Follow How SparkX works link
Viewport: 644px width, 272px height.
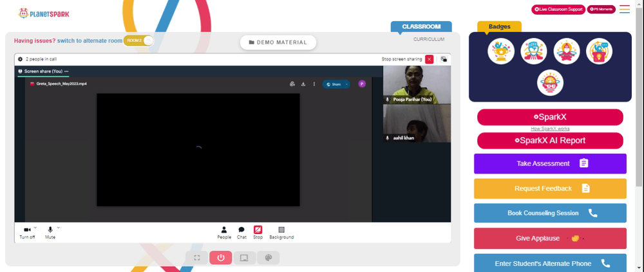click(550, 129)
